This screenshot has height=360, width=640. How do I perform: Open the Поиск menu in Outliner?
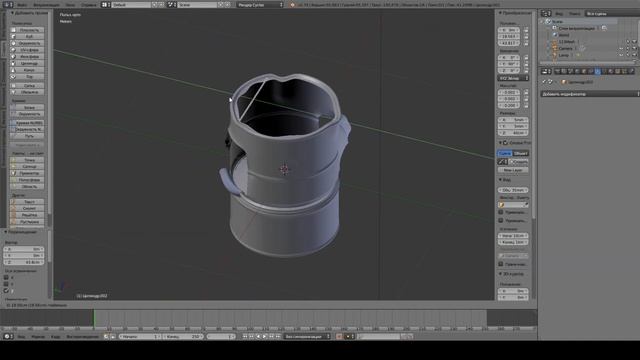[x=574, y=13]
